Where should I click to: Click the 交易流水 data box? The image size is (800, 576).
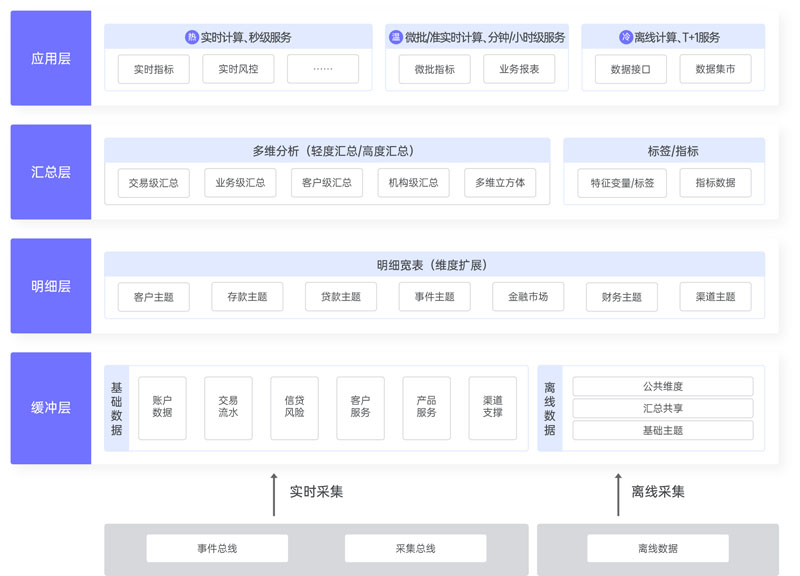point(228,407)
